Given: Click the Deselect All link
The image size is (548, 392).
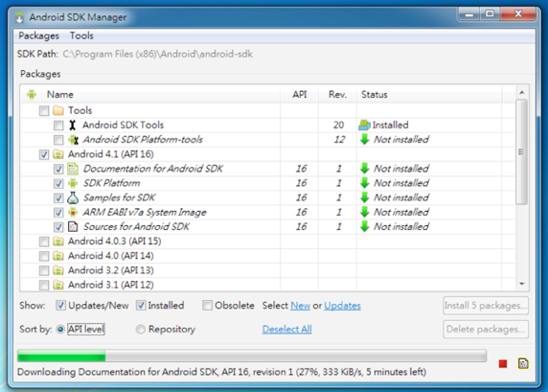Looking at the screenshot, I should click(x=286, y=329).
